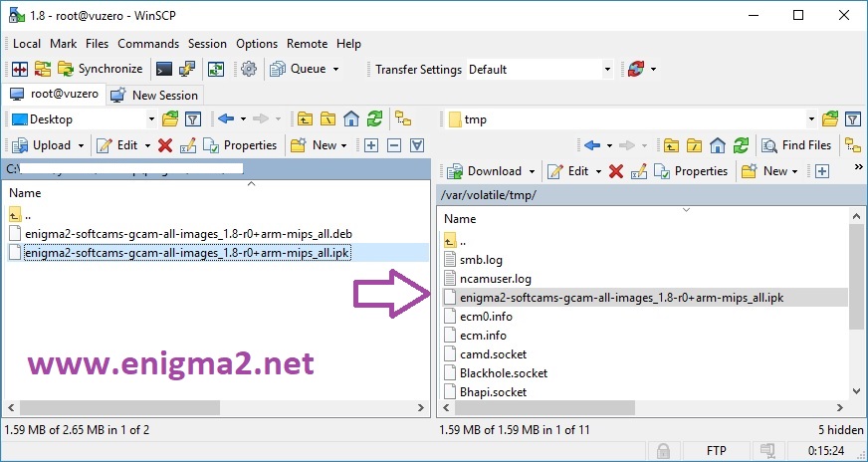The height and width of the screenshot is (462, 868).
Task: Click the local panel Rename pencil icon
Action: click(x=188, y=145)
